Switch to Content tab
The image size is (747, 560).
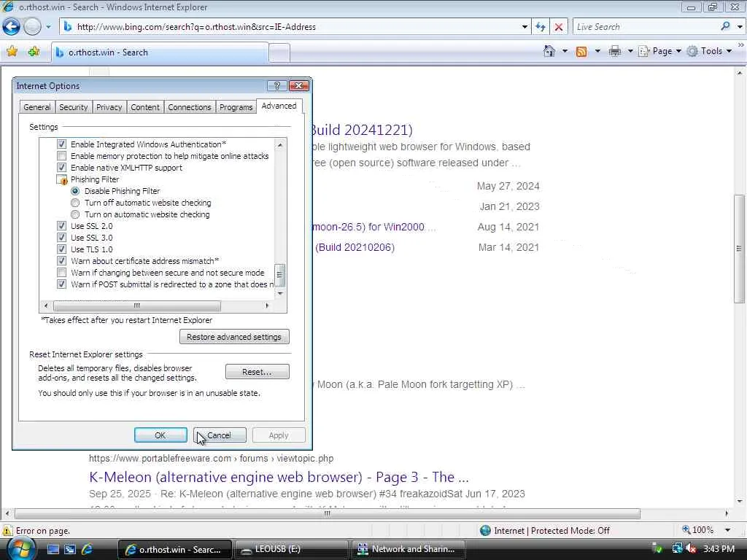(145, 107)
